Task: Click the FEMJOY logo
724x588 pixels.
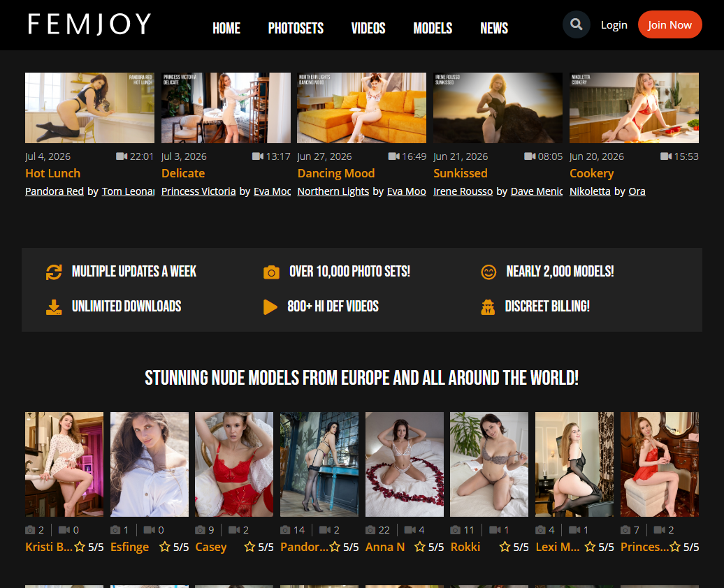Action: (89, 24)
